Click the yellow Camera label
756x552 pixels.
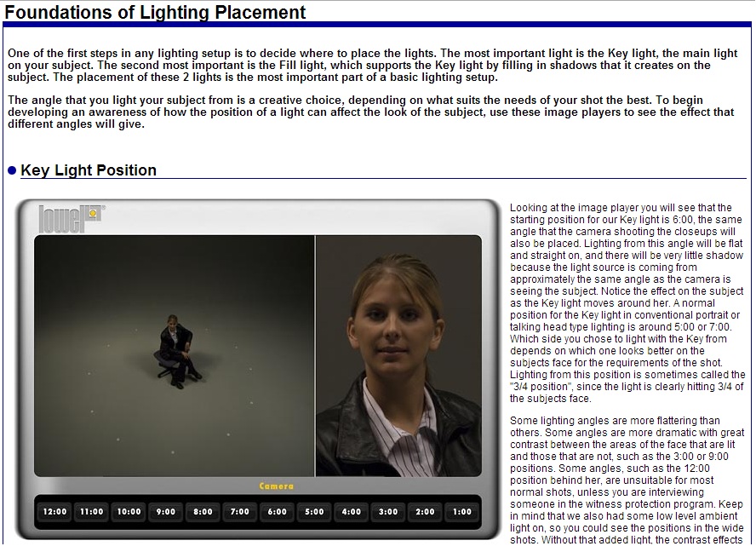(276, 486)
